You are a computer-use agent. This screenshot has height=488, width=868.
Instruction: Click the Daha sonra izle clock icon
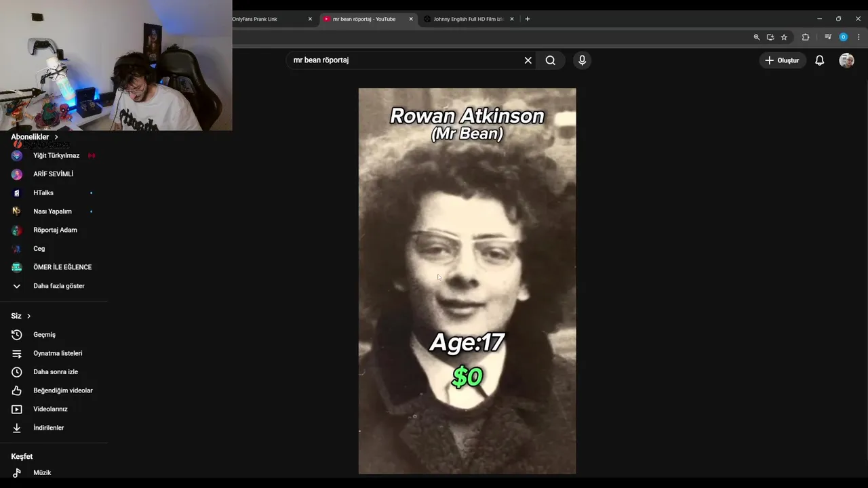(x=17, y=372)
